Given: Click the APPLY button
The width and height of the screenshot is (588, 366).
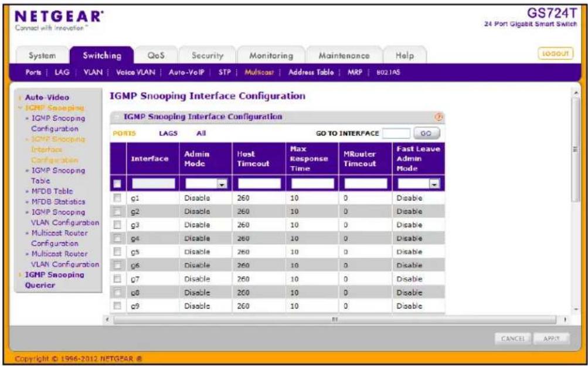Looking at the screenshot, I should point(551,338).
